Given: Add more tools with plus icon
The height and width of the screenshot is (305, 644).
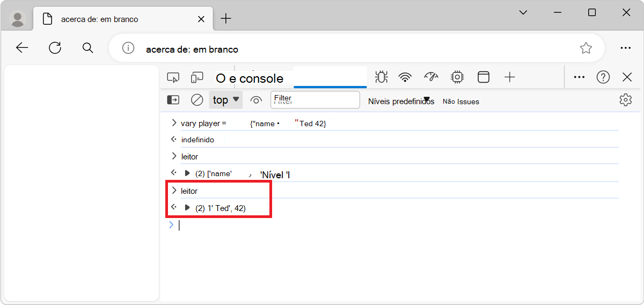Looking at the screenshot, I should point(510,77).
